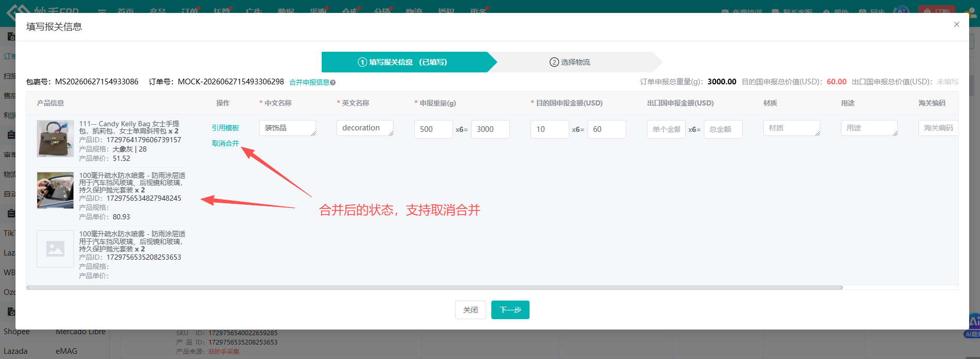The height and width of the screenshot is (359, 980).
Task: Click total declared weight value 3000.00
Action: 722,82
